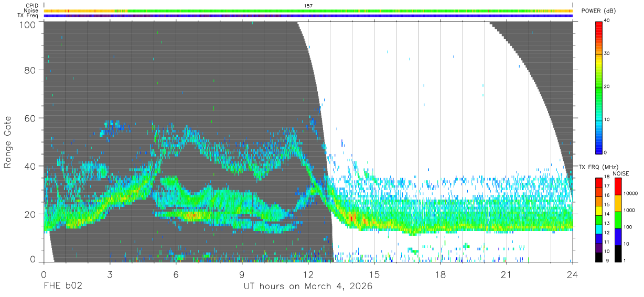Viewport: 644px width, 297px height.
Task: Click the TX Freq row label
Action: coord(27,16)
